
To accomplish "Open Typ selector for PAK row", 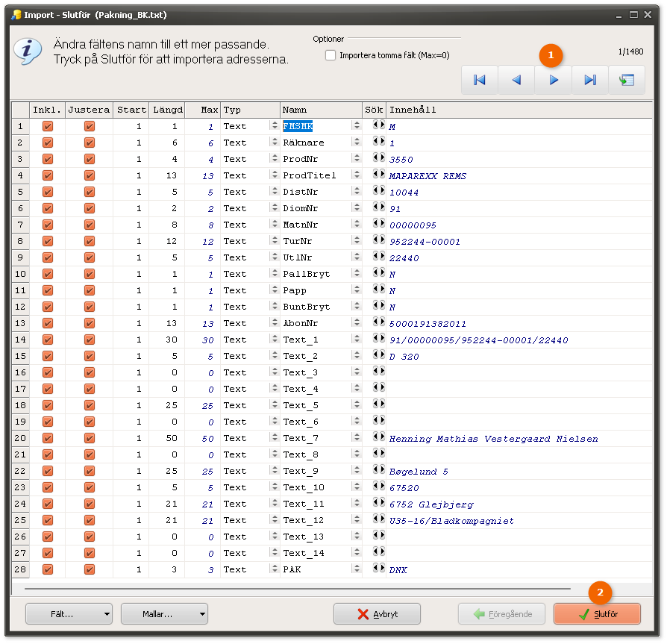I will point(274,569).
